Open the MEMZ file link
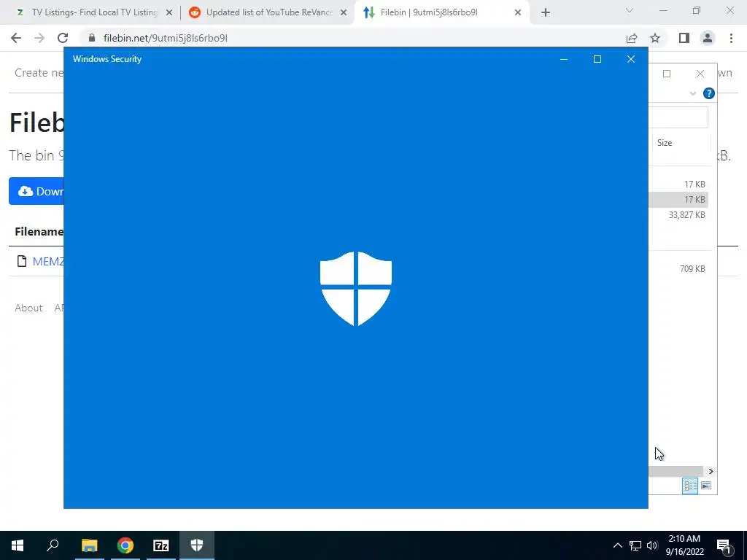Image resolution: width=747 pixels, height=560 pixels. point(48,262)
